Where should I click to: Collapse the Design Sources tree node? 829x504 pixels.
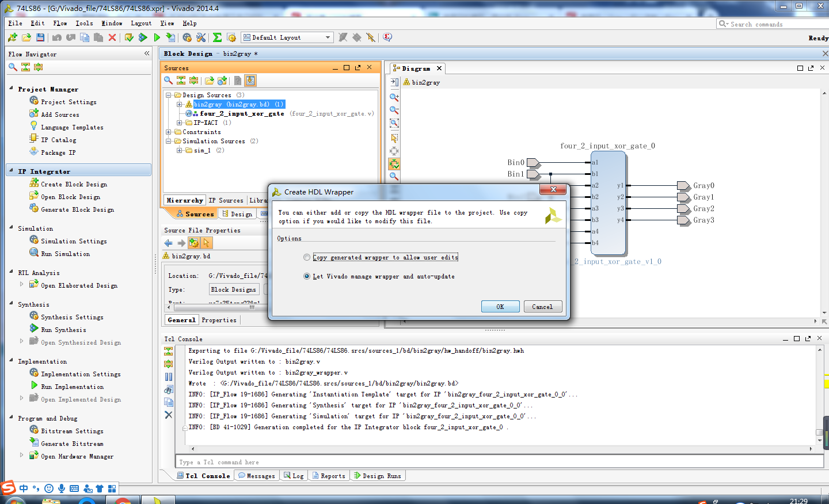[169, 96]
